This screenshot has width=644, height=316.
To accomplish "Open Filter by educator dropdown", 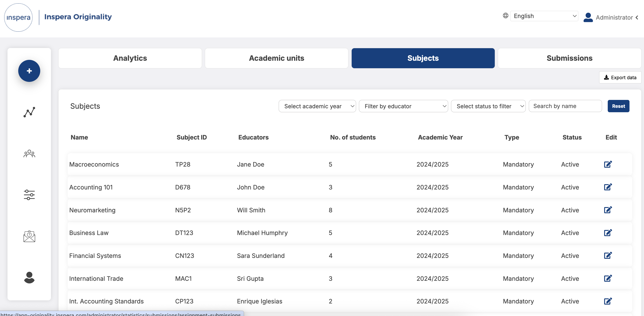I will [403, 106].
